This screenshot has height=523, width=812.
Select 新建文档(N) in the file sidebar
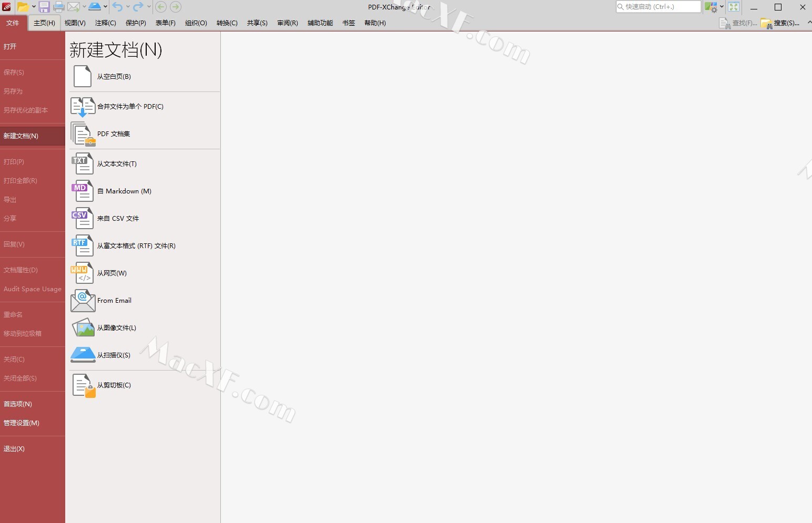pos(33,136)
